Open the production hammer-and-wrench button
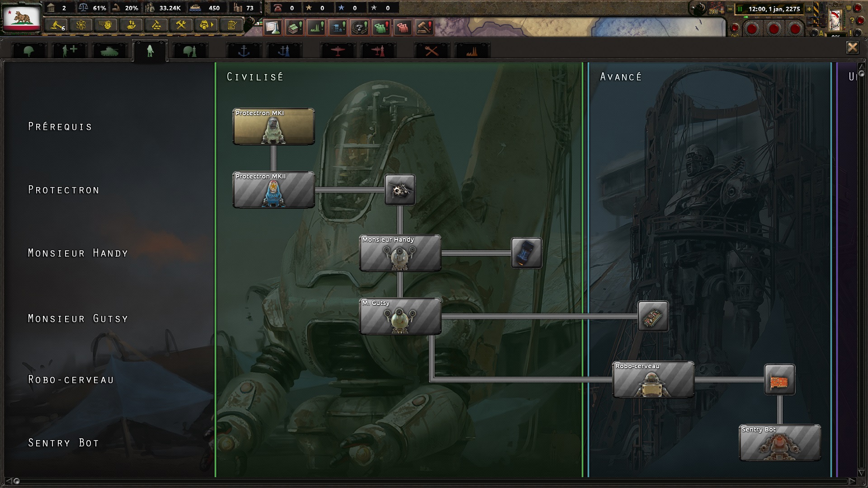868x488 pixels. (x=181, y=25)
